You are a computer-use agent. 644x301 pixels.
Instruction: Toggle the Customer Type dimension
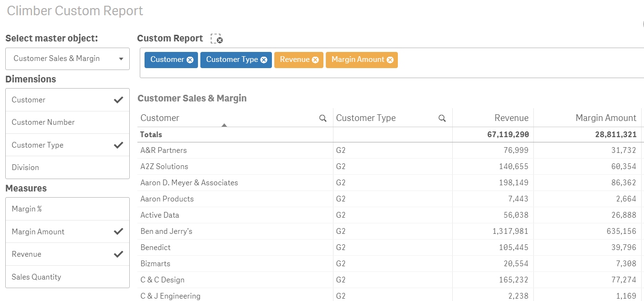point(67,145)
